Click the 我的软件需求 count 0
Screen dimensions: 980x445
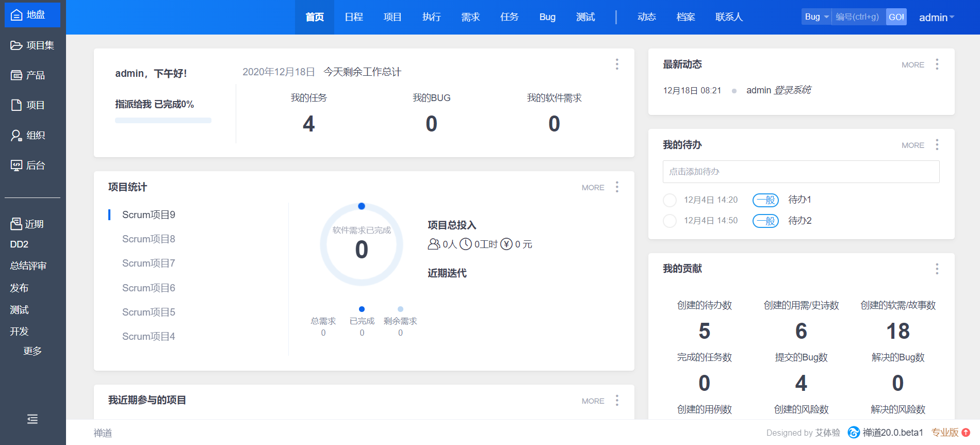click(554, 124)
